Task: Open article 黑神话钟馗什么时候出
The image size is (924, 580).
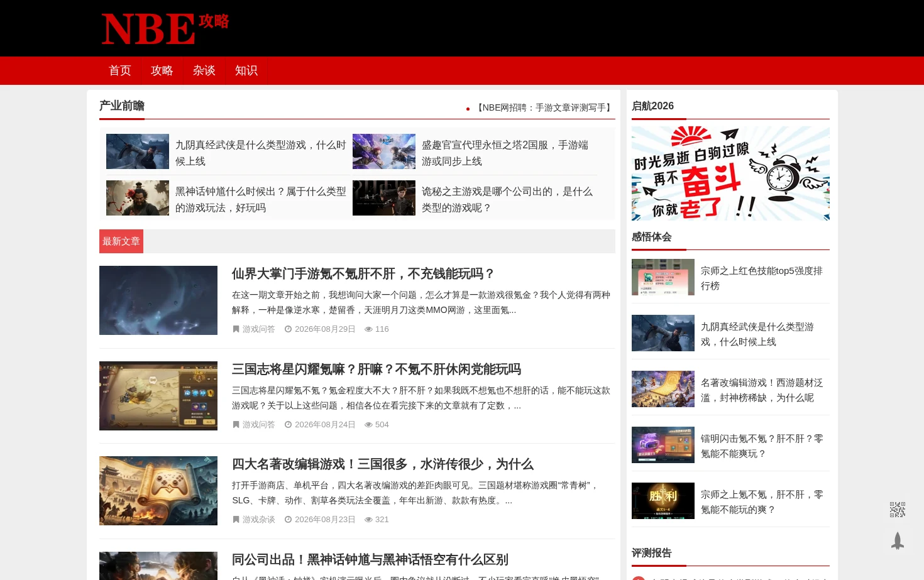Action: click(x=261, y=199)
